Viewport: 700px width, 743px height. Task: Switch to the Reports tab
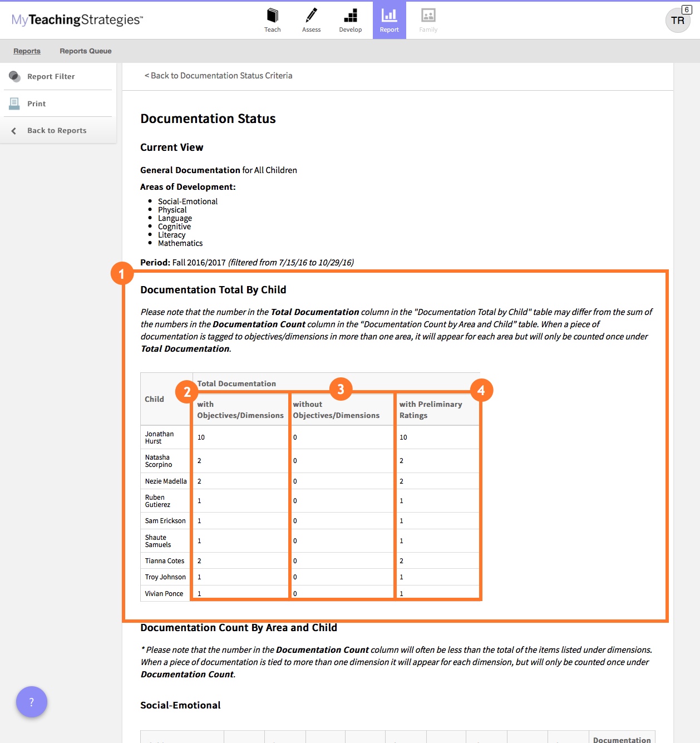(x=27, y=51)
